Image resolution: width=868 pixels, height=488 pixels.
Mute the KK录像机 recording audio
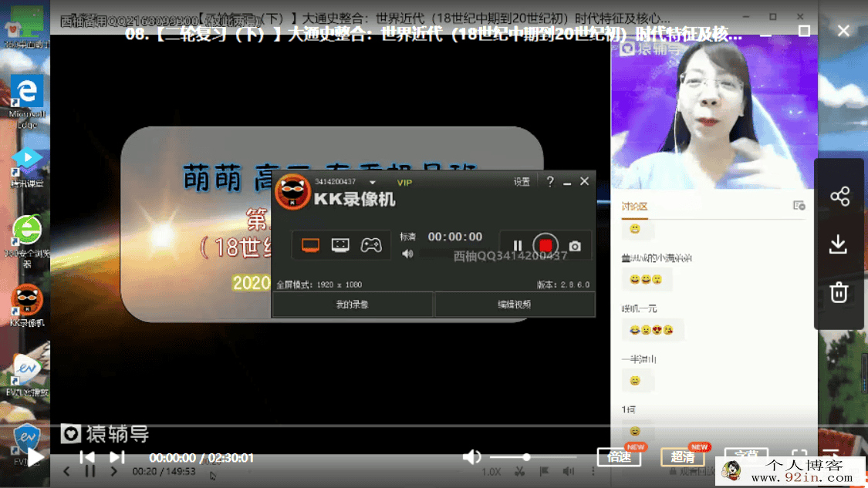pos(408,254)
